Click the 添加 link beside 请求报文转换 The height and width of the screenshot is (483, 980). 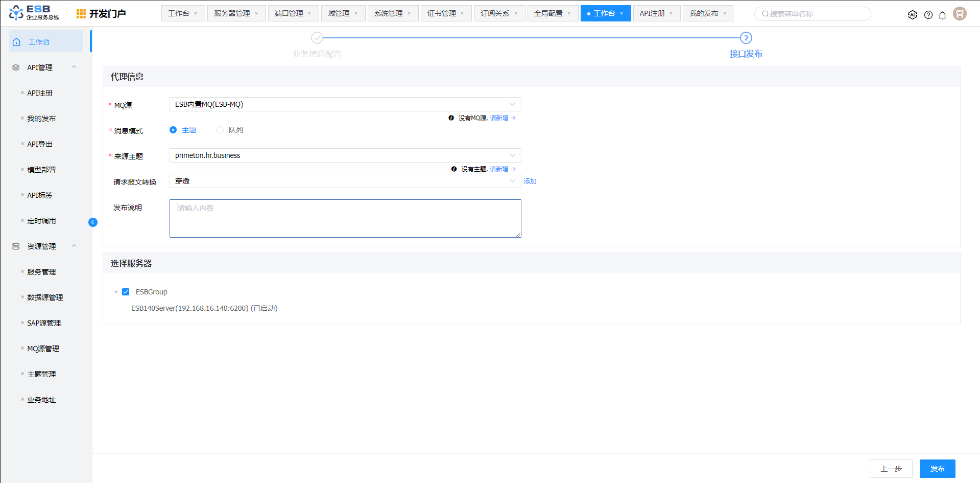[530, 181]
